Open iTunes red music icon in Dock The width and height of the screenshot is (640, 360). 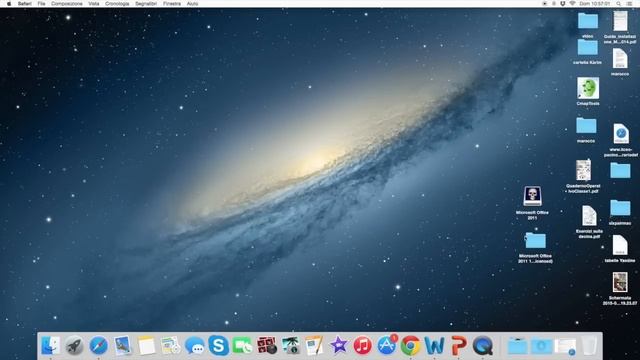tap(362, 346)
